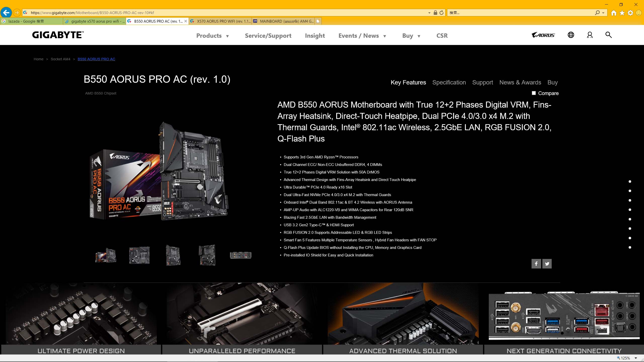Go to Socket AM4 breadcrumb
This screenshot has height=362, width=644.
61,59
